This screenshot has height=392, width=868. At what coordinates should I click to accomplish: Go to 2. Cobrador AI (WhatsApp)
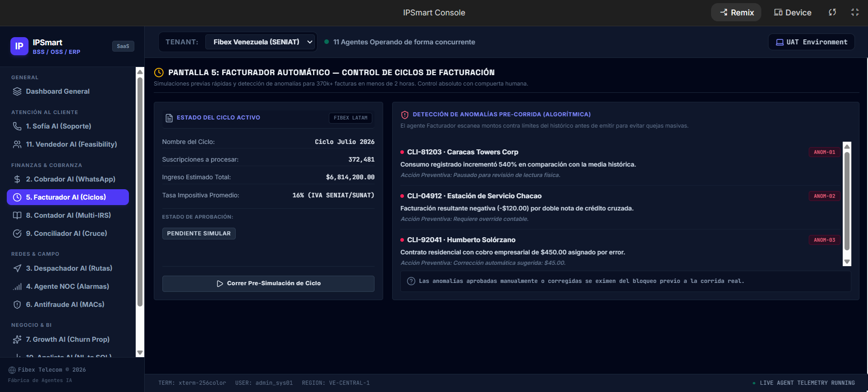(68, 179)
